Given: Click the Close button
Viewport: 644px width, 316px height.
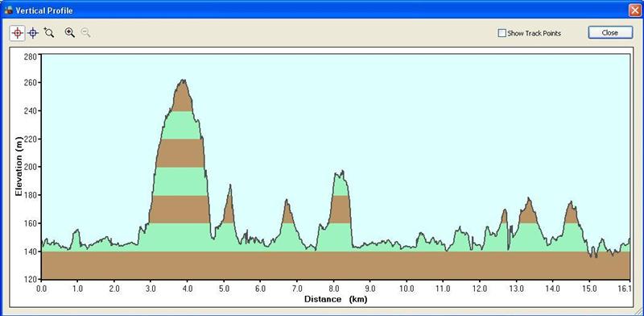Looking at the screenshot, I should click(x=610, y=33).
